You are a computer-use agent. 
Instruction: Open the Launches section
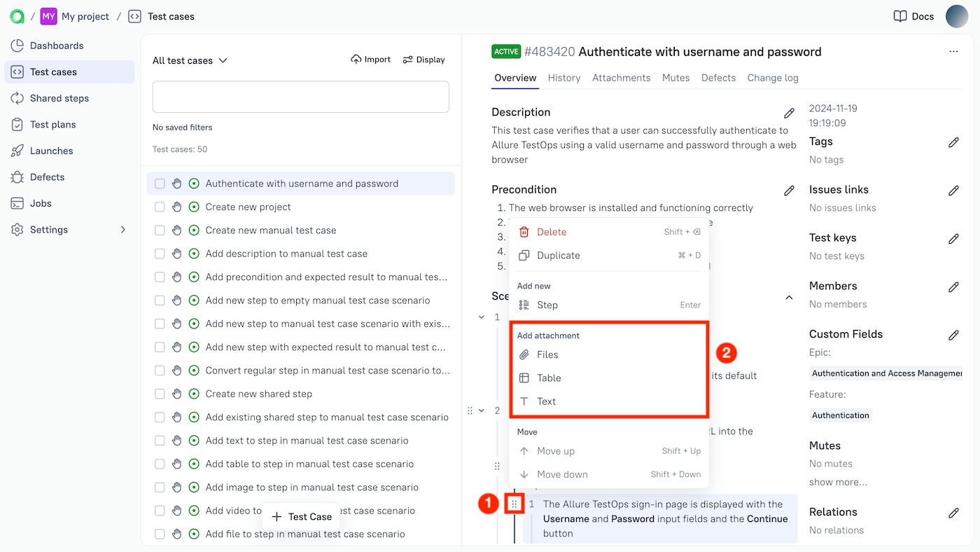(52, 150)
